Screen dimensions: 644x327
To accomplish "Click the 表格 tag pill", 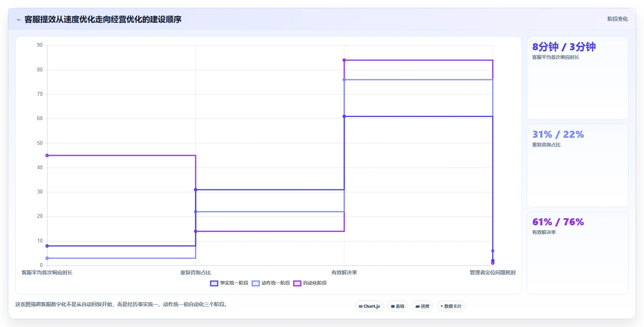I will (398, 306).
